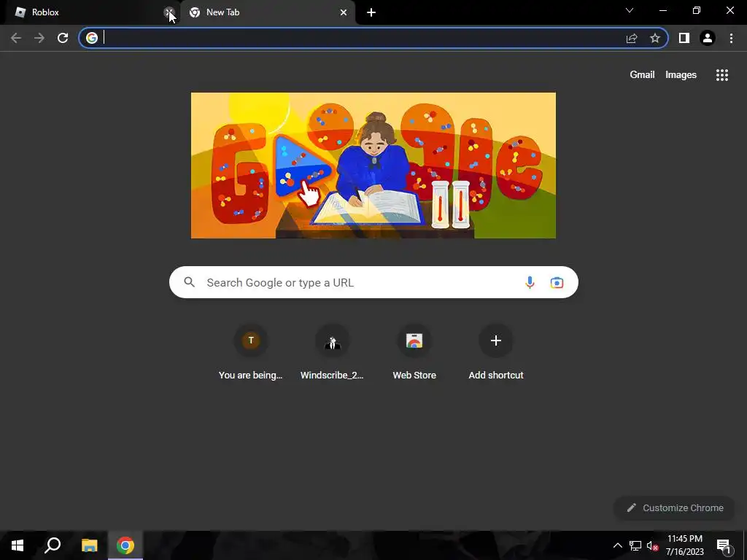
Task: Open the Web Store shortcut
Action: tap(414, 353)
